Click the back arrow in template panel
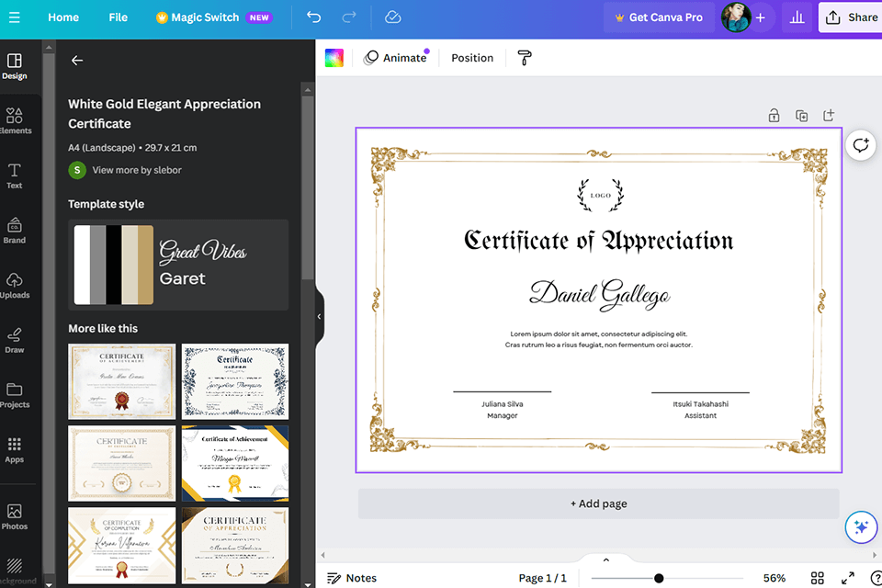This screenshot has height=588, width=882. 77,61
